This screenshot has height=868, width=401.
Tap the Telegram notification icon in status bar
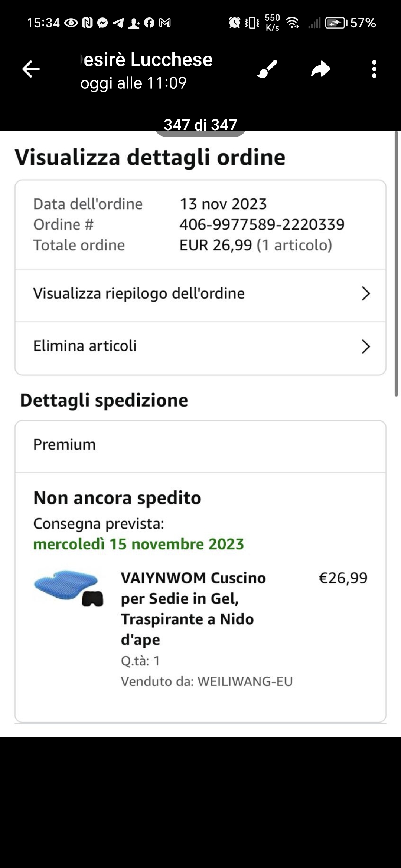pyautogui.click(x=118, y=23)
